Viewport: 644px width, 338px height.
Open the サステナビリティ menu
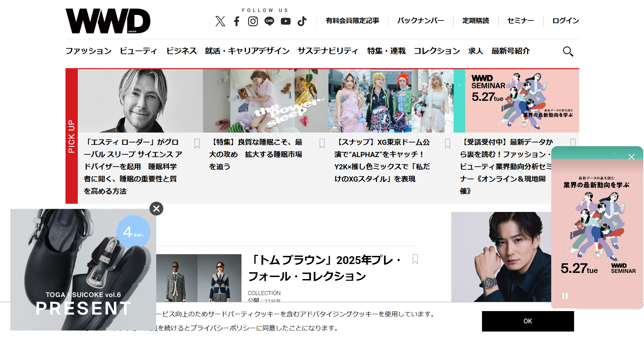(x=328, y=51)
